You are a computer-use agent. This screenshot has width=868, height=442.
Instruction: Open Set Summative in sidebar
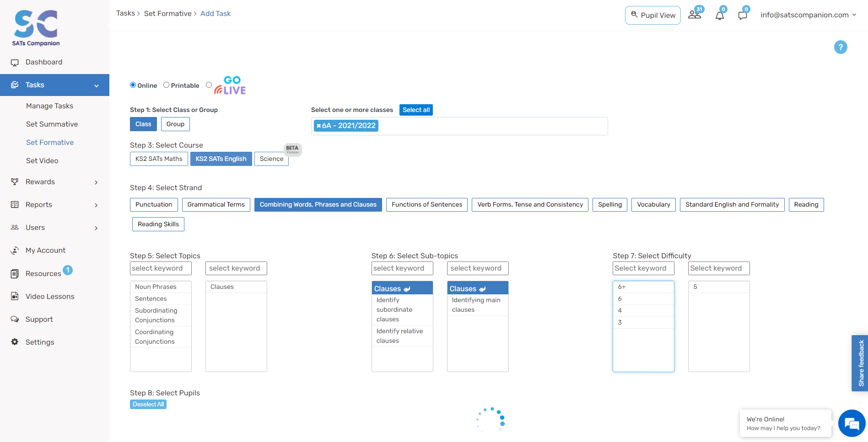tap(52, 124)
